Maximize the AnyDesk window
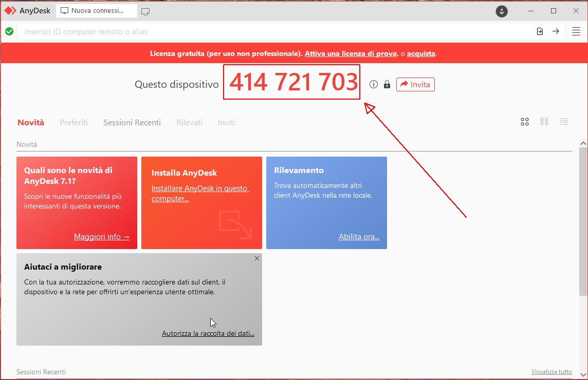 [x=554, y=11]
